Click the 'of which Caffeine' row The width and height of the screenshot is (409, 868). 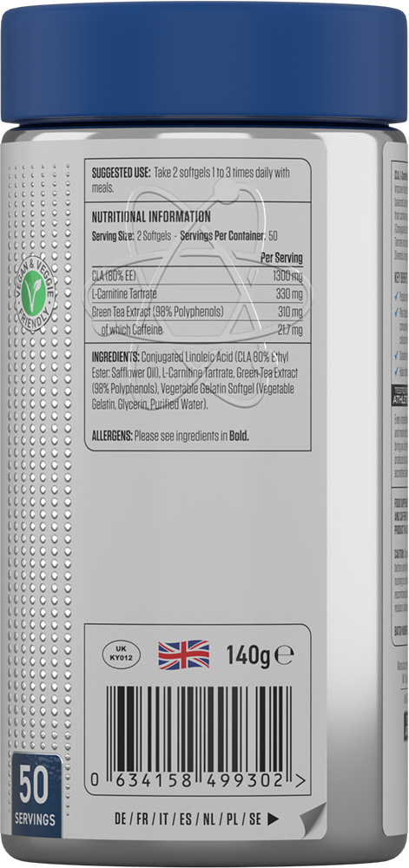point(198,331)
